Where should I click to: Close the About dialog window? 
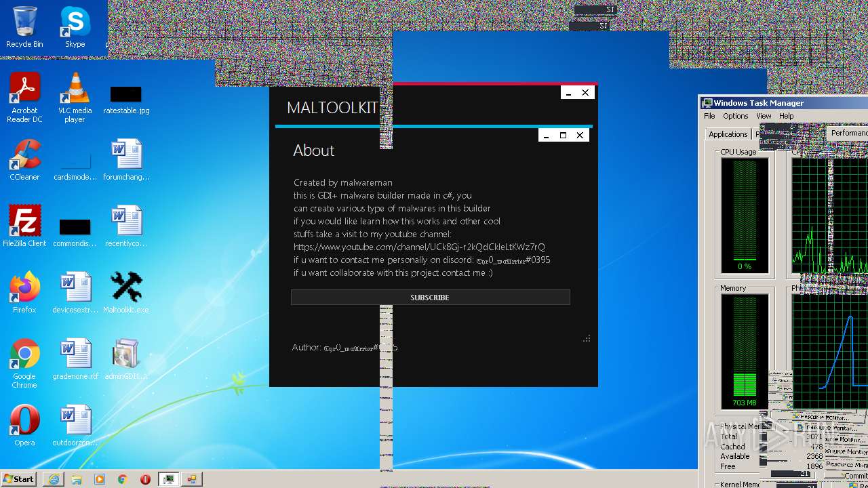tap(580, 136)
